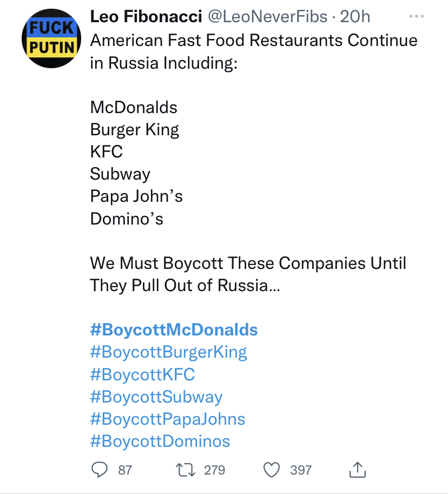Open the share upload icon

tap(357, 470)
